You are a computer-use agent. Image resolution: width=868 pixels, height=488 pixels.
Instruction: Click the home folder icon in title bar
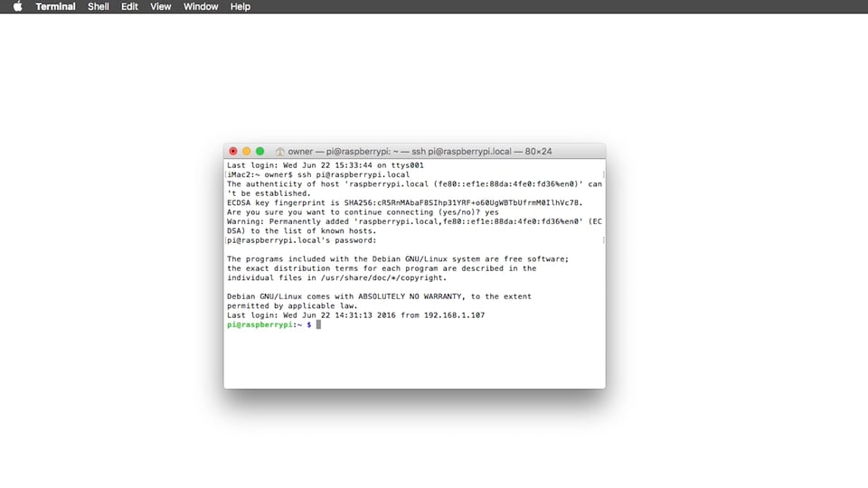tap(280, 152)
